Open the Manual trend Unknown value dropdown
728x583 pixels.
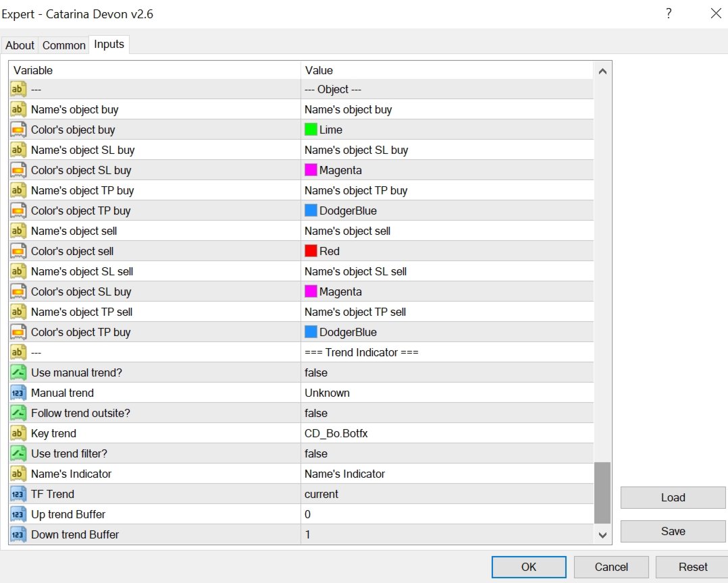pos(447,393)
